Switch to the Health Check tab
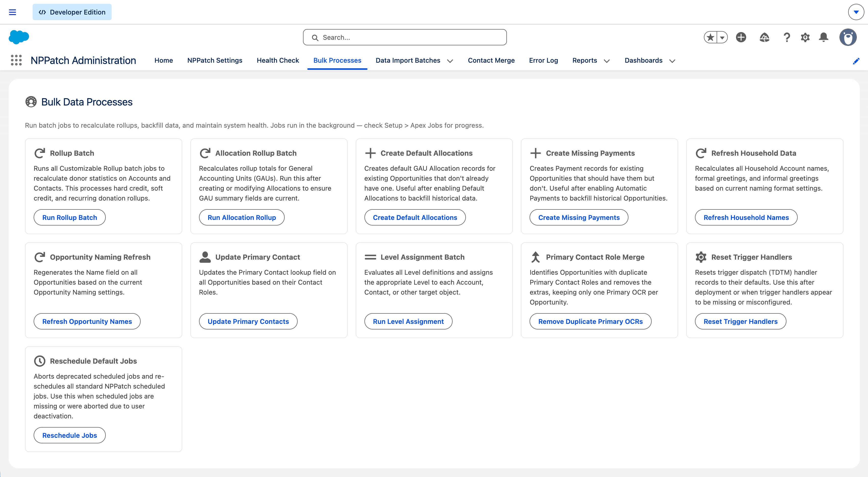This screenshot has width=868, height=477. point(278,60)
